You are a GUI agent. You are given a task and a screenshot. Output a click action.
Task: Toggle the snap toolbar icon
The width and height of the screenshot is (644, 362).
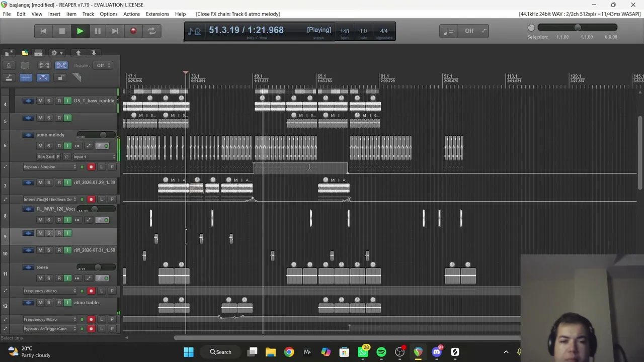tap(43, 77)
